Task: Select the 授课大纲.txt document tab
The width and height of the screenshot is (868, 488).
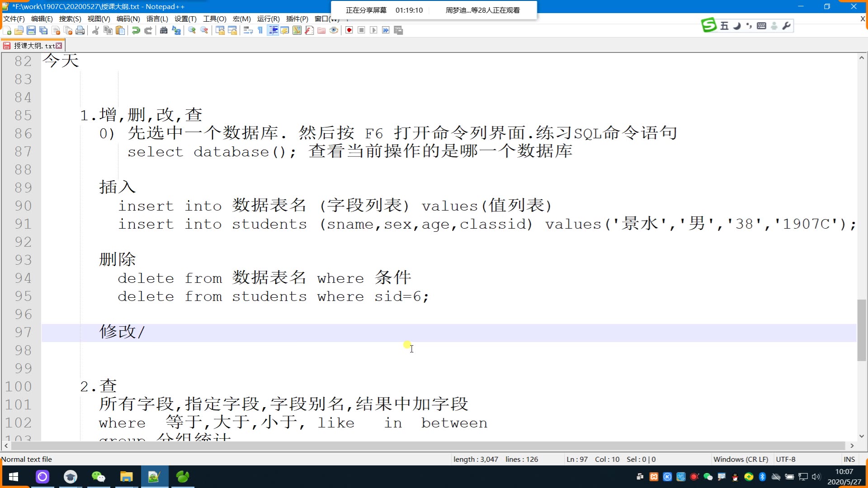Action: (x=33, y=46)
